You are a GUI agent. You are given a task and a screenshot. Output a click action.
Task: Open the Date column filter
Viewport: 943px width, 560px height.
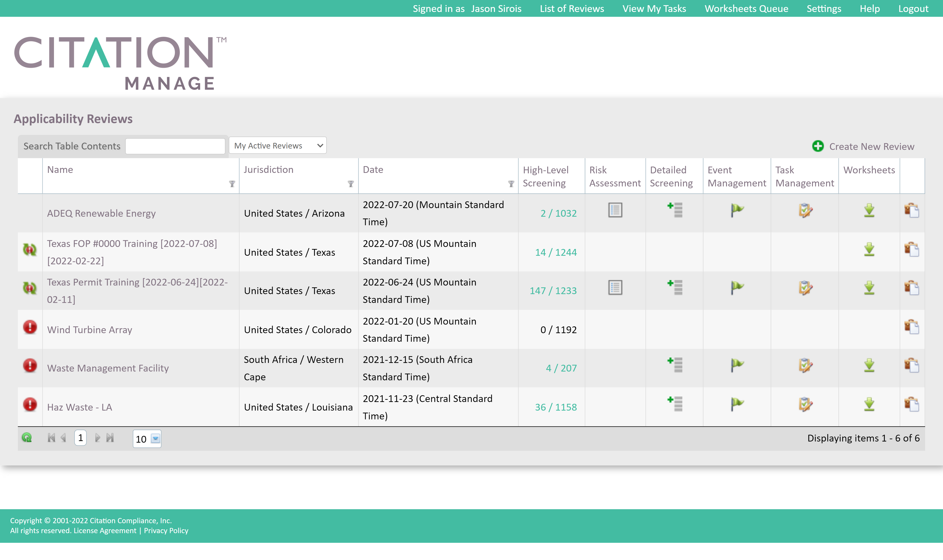click(x=511, y=184)
